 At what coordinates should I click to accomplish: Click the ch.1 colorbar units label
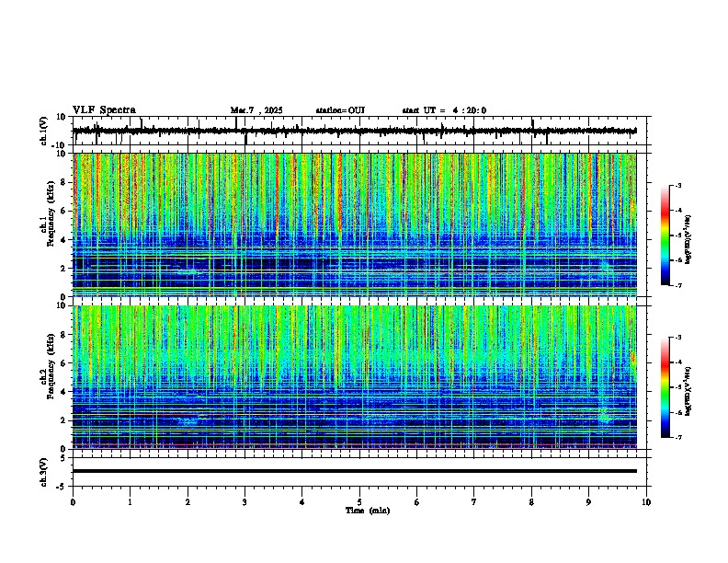(x=688, y=240)
